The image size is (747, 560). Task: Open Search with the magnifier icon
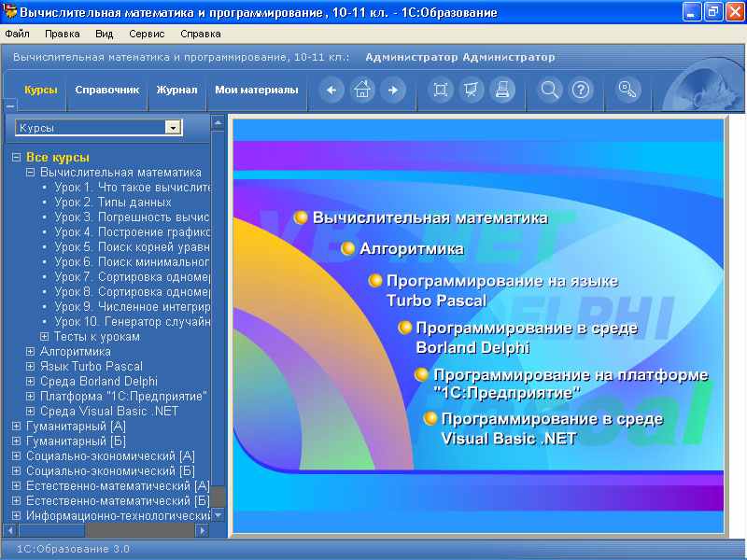coord(549,90)
